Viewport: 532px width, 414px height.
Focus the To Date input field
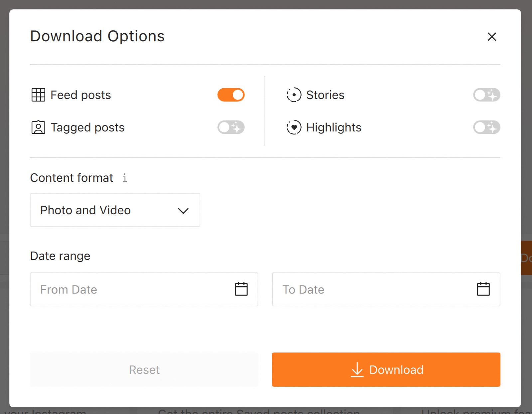coord(372,290)
